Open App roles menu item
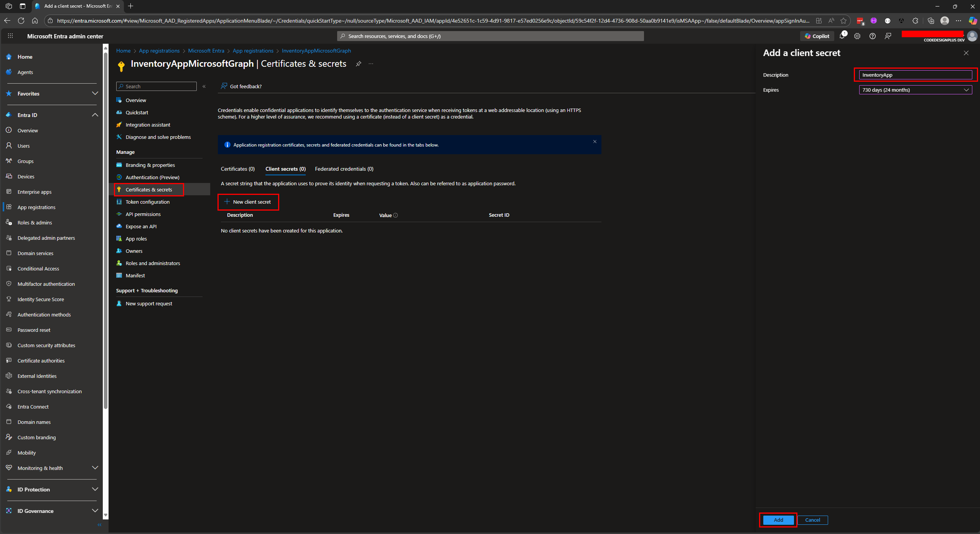 [x=136, y=239]
